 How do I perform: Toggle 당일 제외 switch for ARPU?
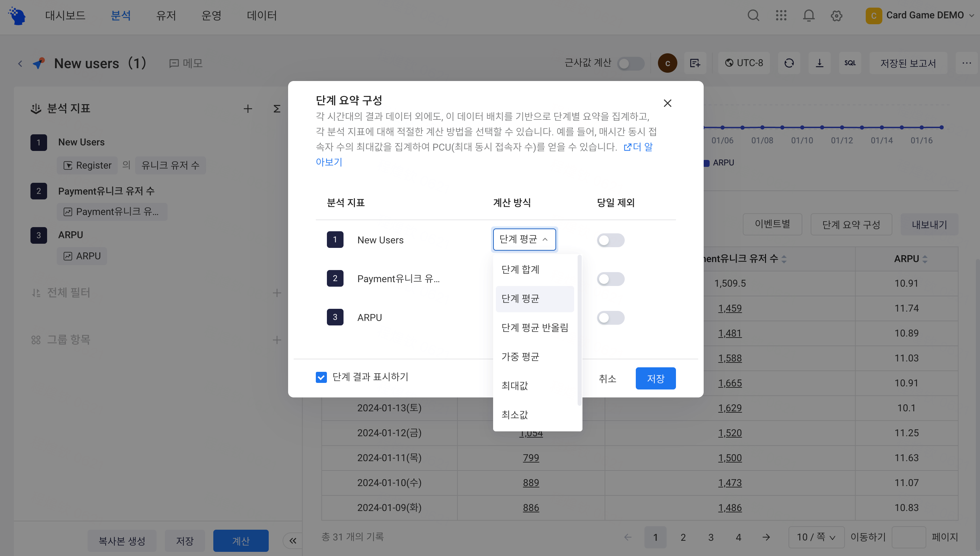pyautogui.click(x=610, y=318)
